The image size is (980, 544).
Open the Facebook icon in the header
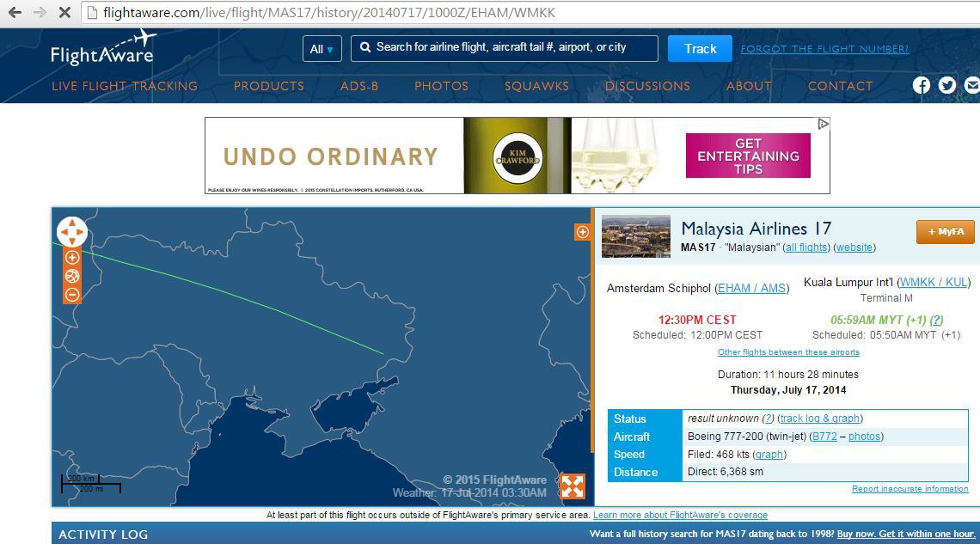coord(922,85)
